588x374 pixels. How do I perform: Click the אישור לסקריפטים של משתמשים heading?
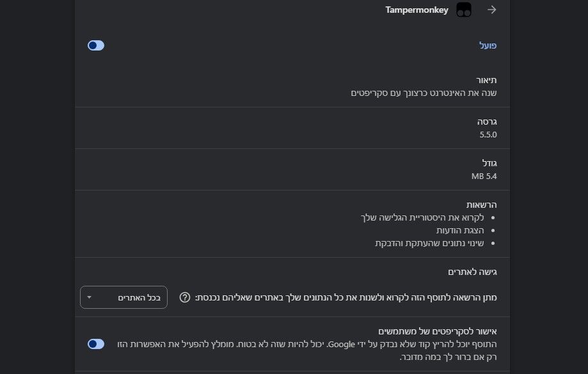(x=437, y=331)
